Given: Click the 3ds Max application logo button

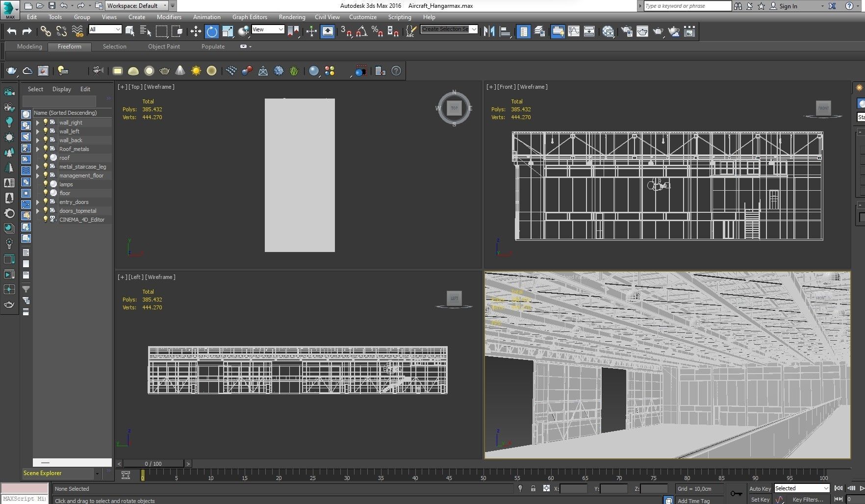Looking at the screenshot, I should pos(10,10).
